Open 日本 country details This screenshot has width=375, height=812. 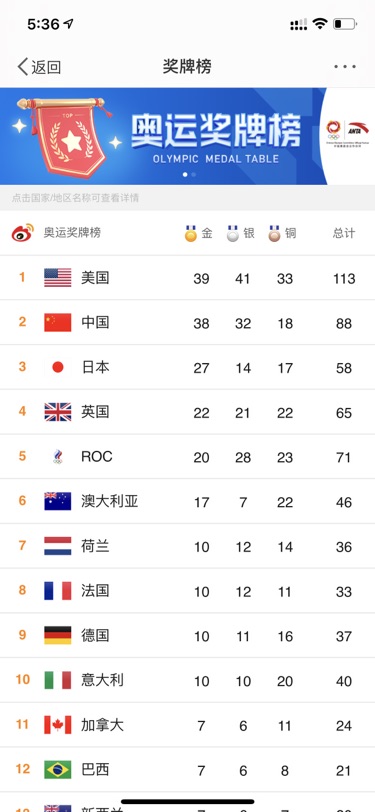[95, 367]
